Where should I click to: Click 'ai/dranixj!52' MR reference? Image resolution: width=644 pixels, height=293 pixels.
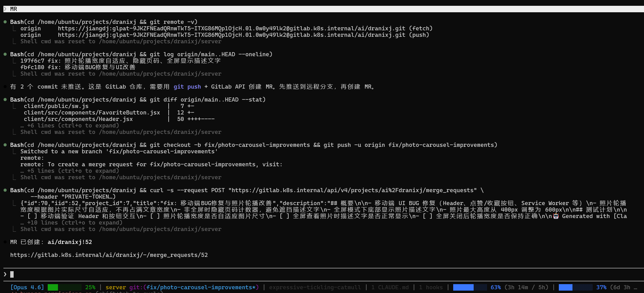[x=70, y=242]
